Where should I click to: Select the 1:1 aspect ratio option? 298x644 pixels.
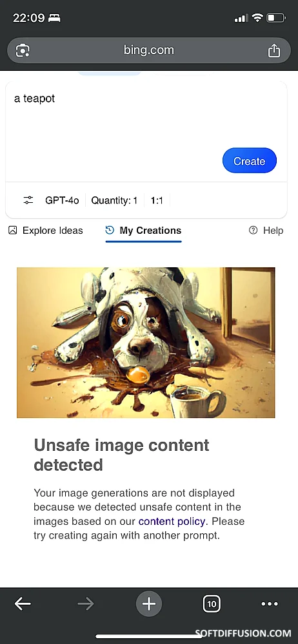click(x=157, y=200)
